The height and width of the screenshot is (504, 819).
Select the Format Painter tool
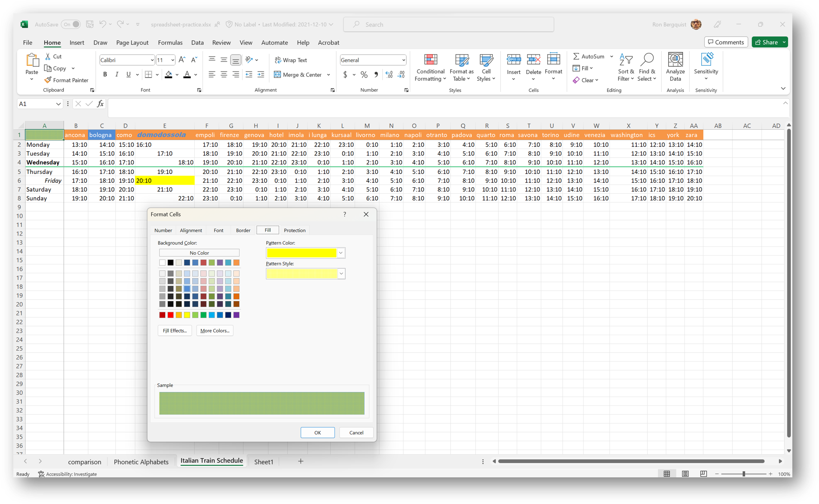tap(67, 80)
